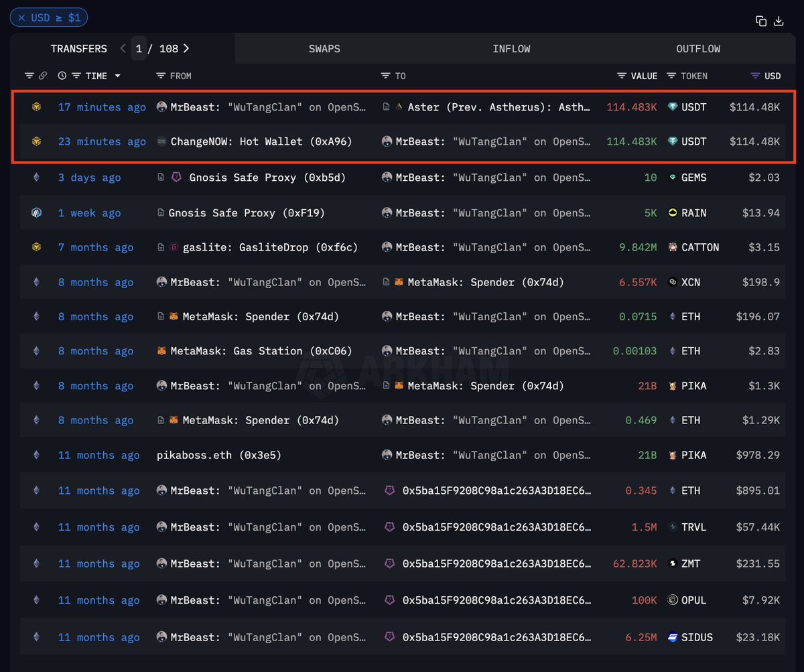Image resolution: width=804 pixels, height=672 pixels.
Task: Edit the page number field showing 1
Action: point(139,48)
